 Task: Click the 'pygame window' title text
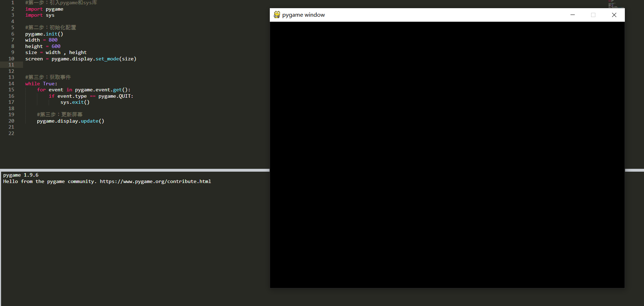pos(304,15)
